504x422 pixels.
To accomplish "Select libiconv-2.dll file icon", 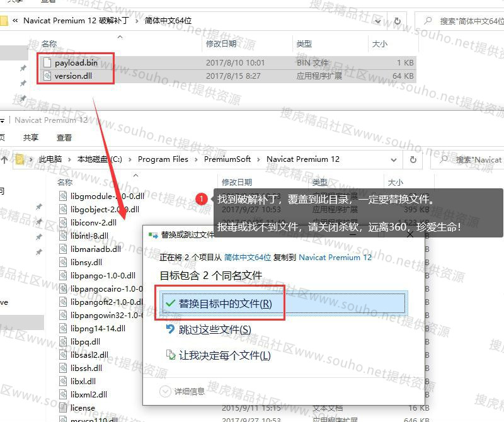I will click(64, 222).
